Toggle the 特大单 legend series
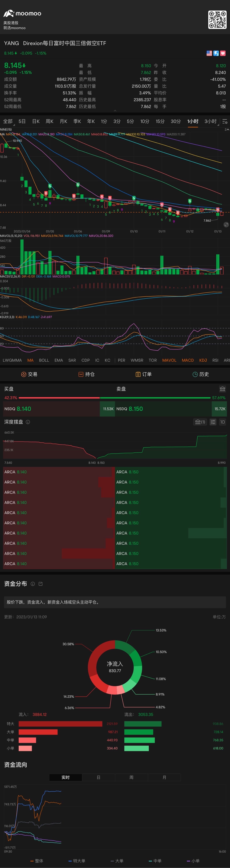This screenshot has height=868, width=230. pos(77,861)
